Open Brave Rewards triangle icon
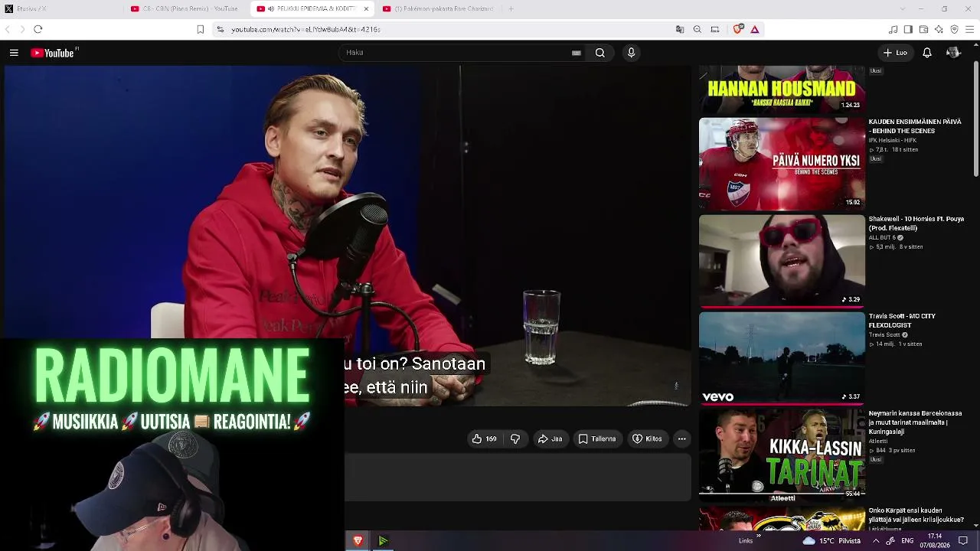The image size is (980, 551). click(755, 29)
